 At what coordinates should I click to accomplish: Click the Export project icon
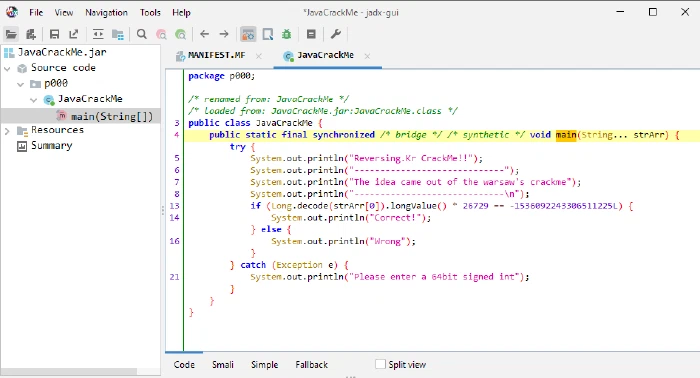(x=74, y=34)
